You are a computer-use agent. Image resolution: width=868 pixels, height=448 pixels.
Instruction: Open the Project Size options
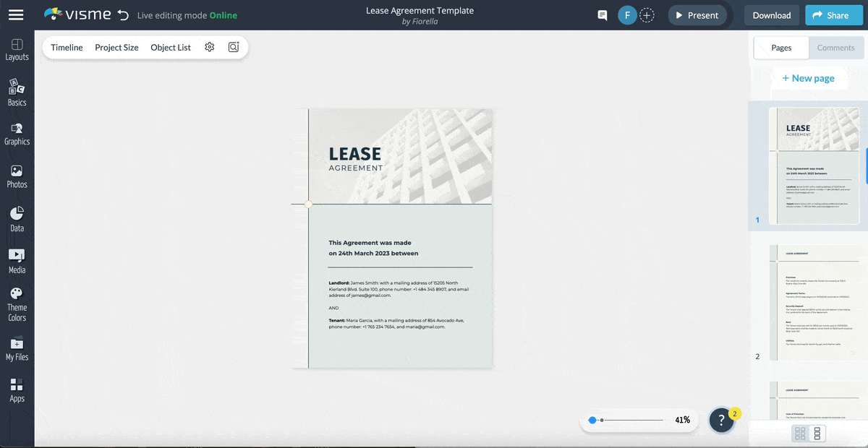tap(116, 47)
